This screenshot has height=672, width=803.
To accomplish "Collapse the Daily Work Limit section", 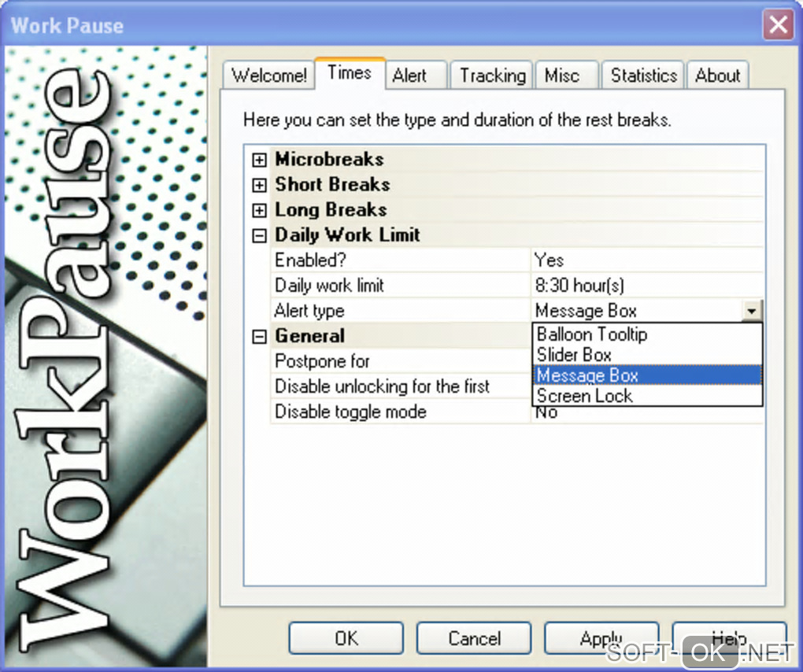I will point(259,235).
